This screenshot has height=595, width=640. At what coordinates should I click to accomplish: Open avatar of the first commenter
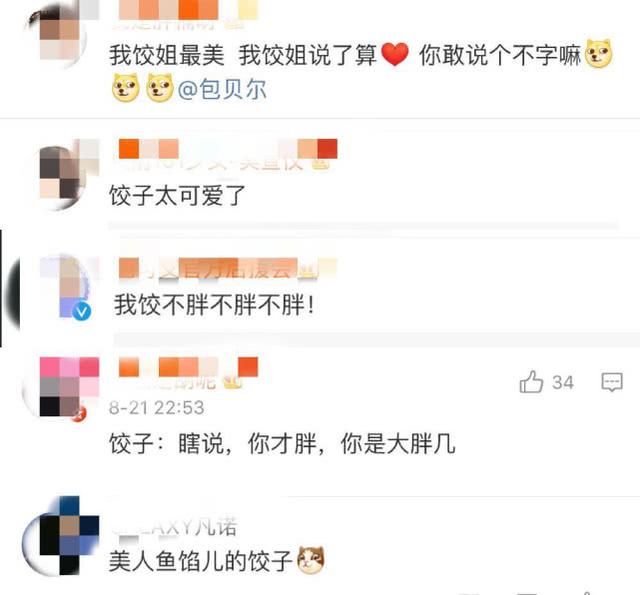click(x=61, y=35)
